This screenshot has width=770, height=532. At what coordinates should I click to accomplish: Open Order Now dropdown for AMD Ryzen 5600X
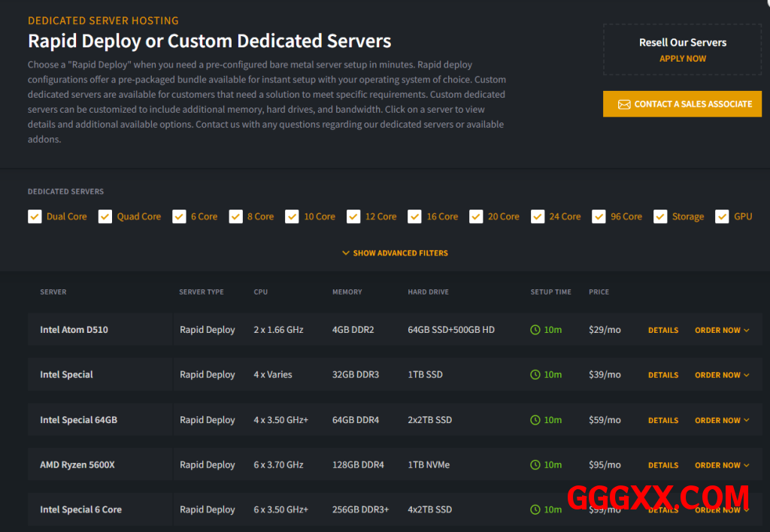click(722, 466)
